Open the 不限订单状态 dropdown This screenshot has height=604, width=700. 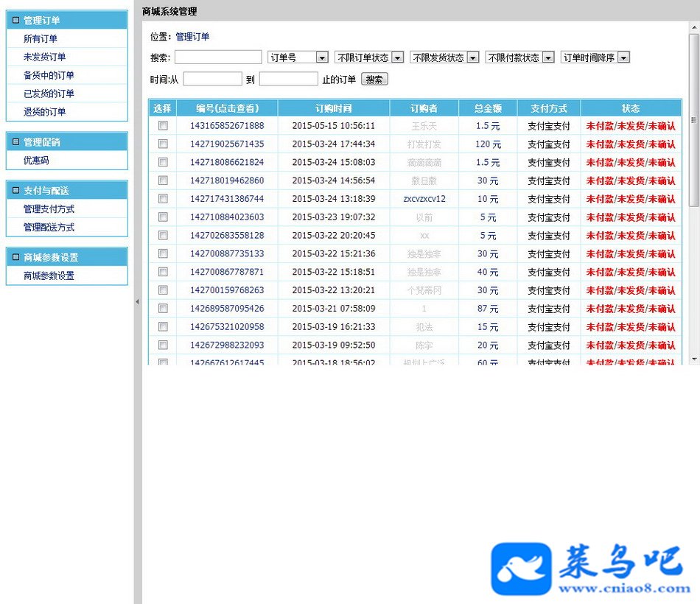click(x=369, y=57)
